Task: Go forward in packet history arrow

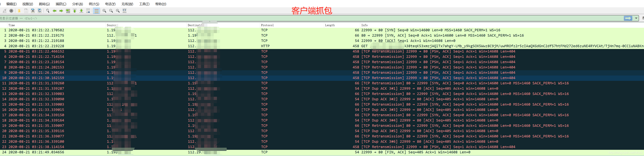Action: pos(61,11)
